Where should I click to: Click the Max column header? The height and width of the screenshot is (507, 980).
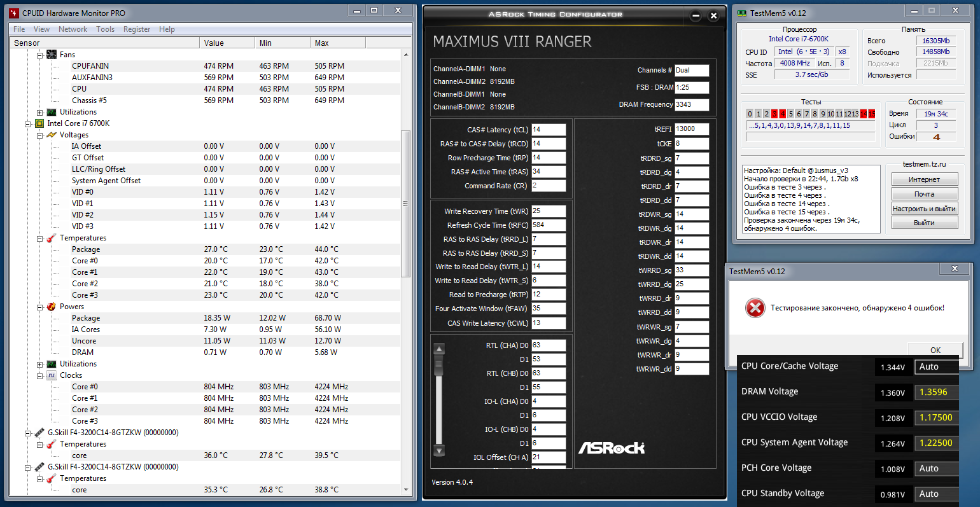(338, 43)
